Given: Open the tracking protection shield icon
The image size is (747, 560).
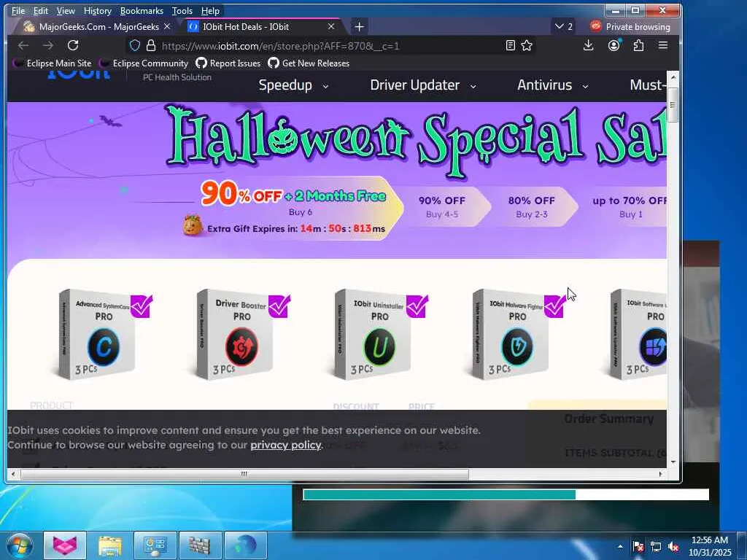Looking at the screenshot, I should 135,45.
